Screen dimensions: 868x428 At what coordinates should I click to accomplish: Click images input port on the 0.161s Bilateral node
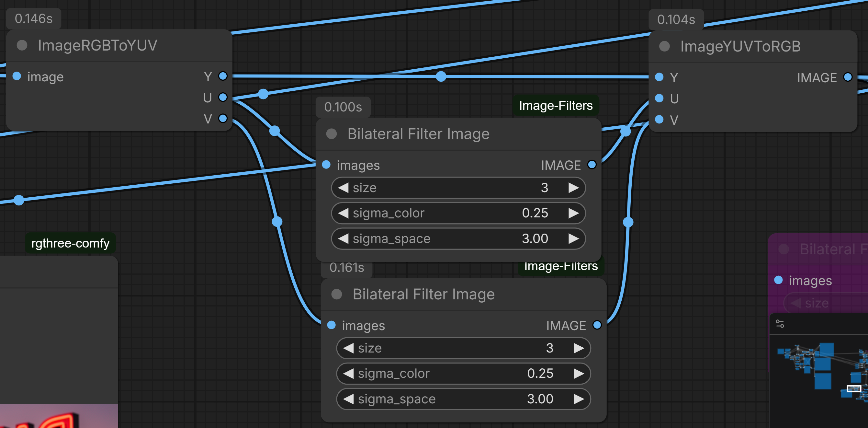tap(332, 325)
